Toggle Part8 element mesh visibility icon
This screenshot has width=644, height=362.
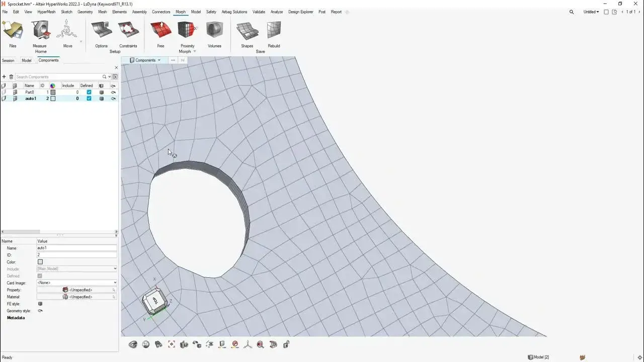tap(15, 93)
